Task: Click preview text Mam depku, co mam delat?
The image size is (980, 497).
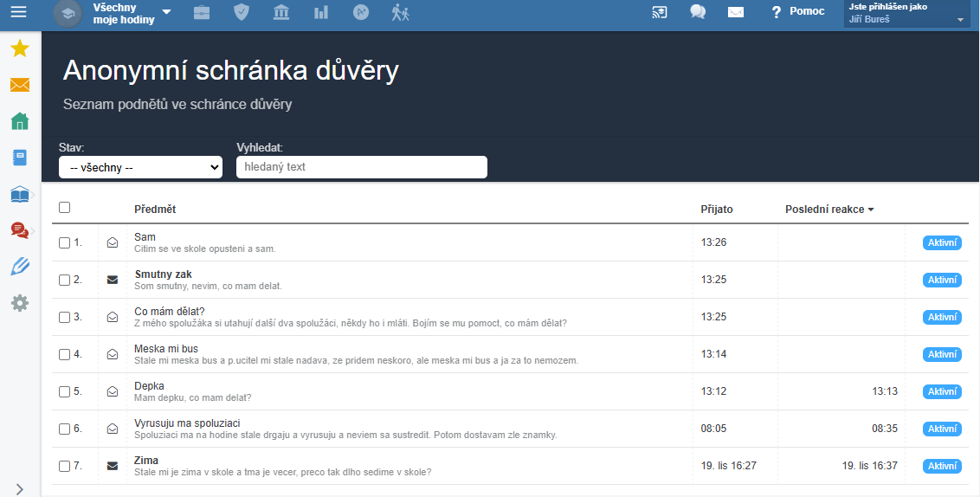Action: [x=193, y=397]
